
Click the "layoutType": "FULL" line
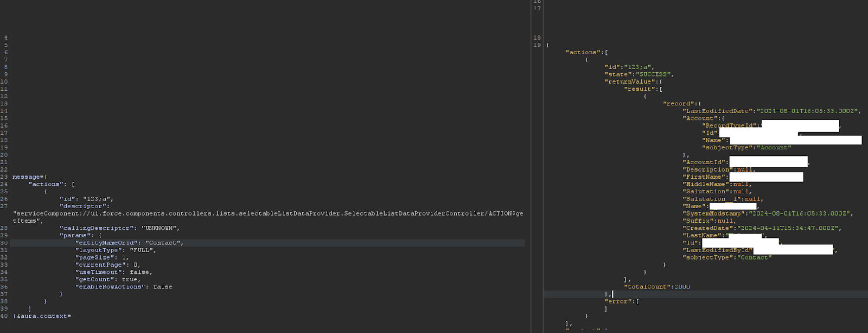pyautogui.click(x=116, y=250)
